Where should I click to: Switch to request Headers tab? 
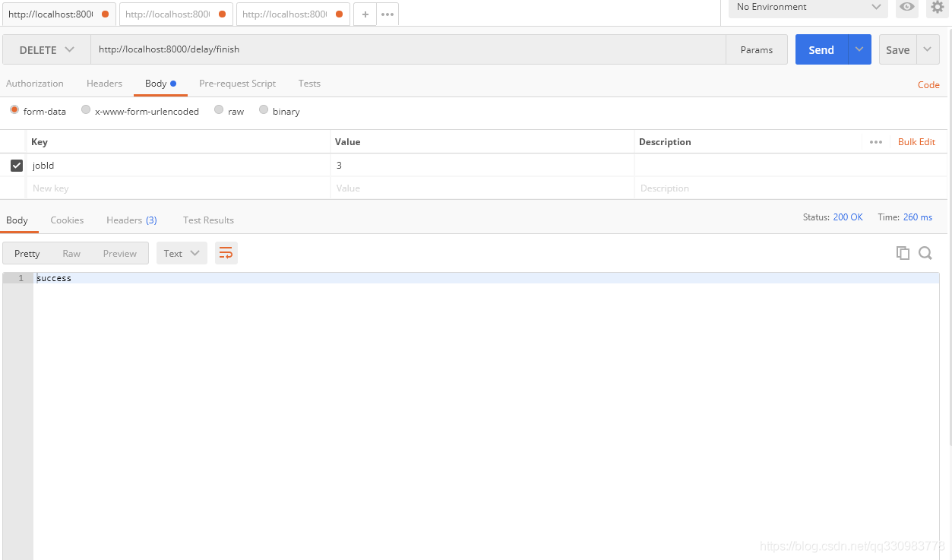[x=104, y=84]
